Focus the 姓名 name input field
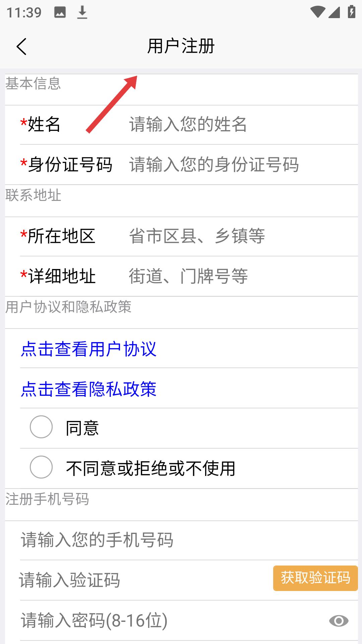The height and width of the screenshot is (644, 362). click(235, 124)
